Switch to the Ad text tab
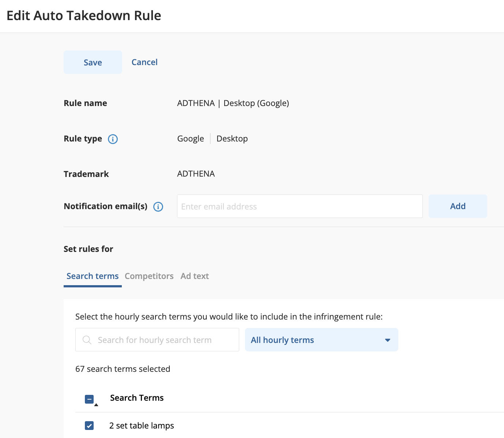Screen dimensions: 504x438 coord(195,276)
